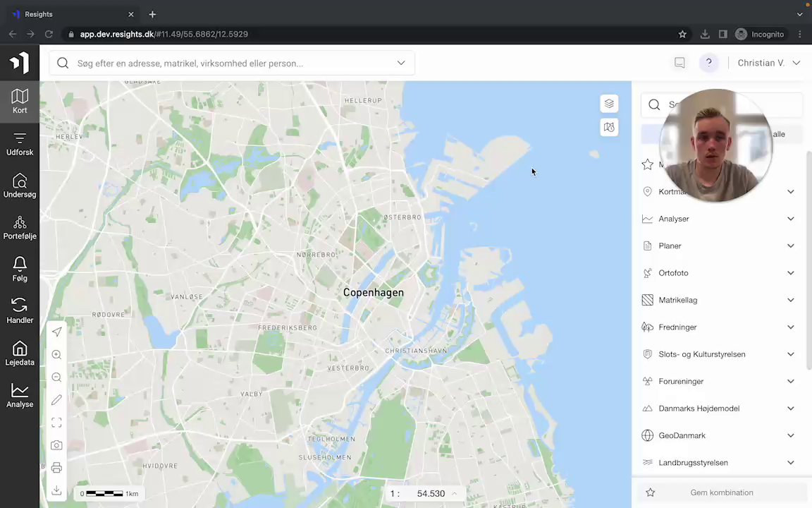Click the locate-me arrow map tool
This screenshot has width=812, height=508.
56,332
